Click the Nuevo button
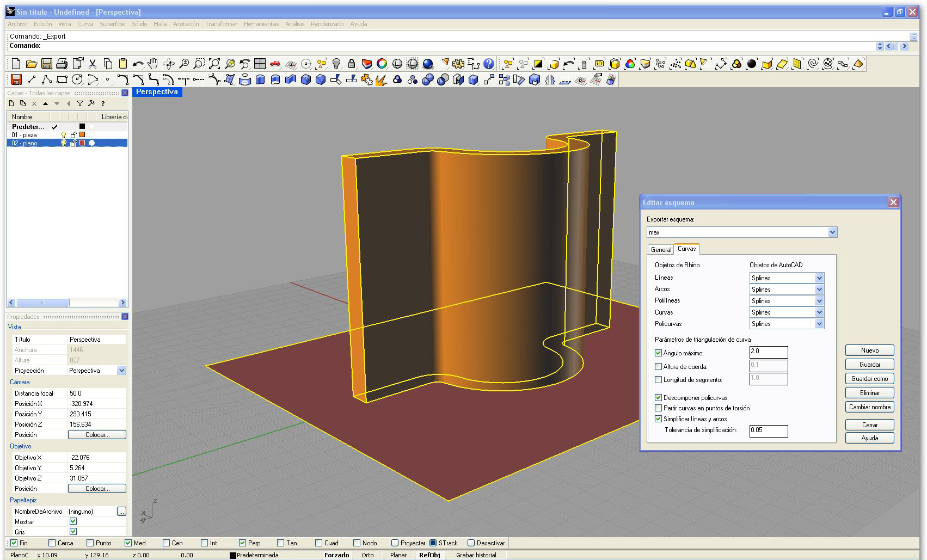 [869, 350]
